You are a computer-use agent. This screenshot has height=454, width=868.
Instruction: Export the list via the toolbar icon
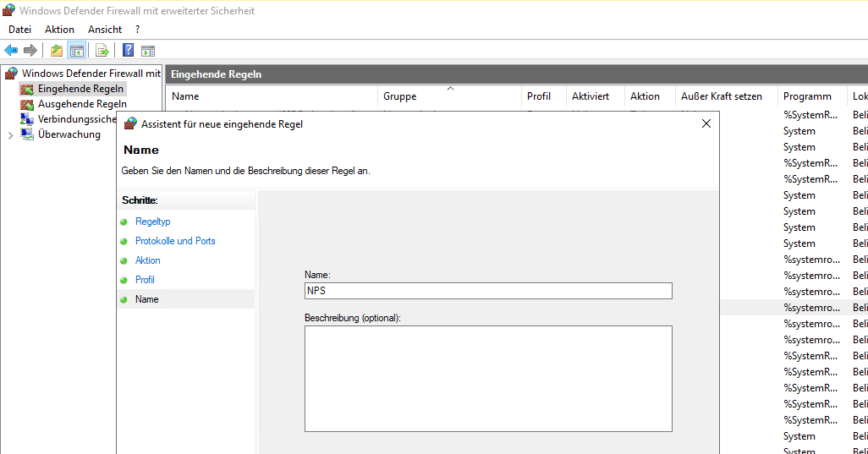pyautogui.click(x=102, y=51)
